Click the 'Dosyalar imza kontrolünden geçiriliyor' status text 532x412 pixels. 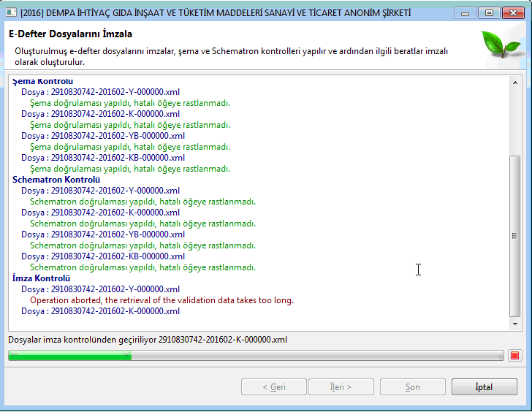pos(147,340)
